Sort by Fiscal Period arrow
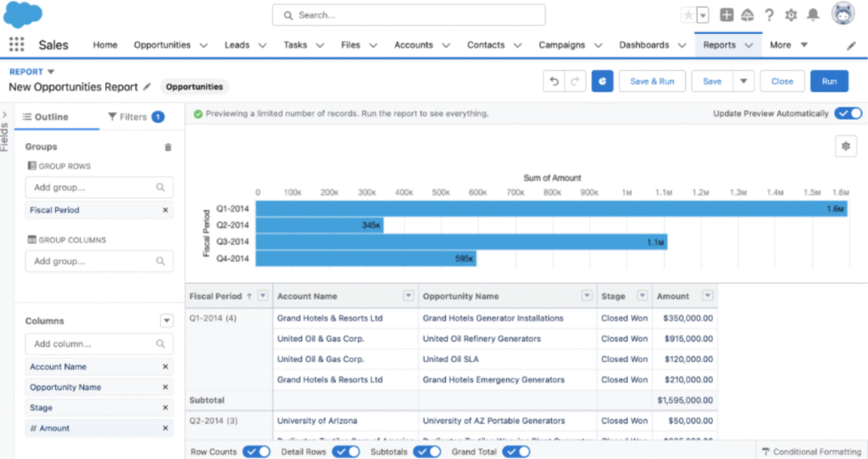Viewport: 868px width, 459px height. (x=249, y=296)
